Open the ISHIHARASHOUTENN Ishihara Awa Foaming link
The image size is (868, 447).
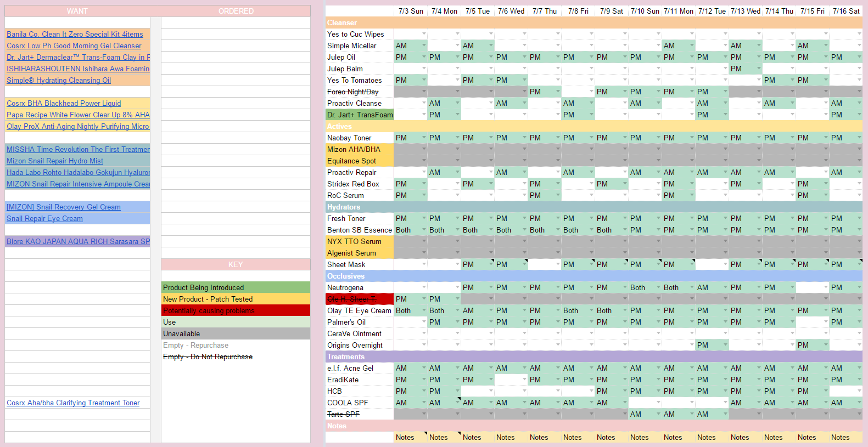click(x=78, y=69)
